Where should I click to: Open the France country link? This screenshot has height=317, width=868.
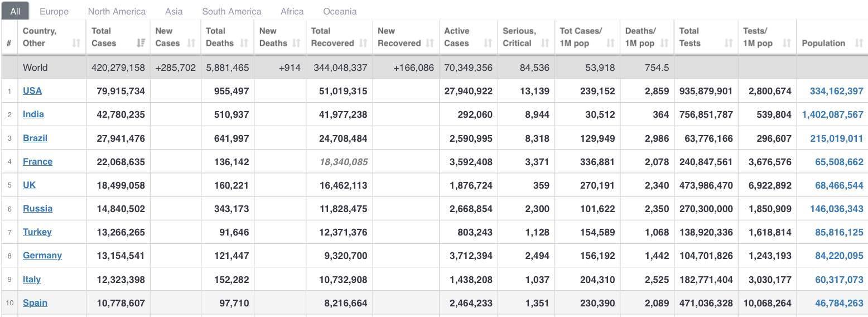tap(37, 161)
